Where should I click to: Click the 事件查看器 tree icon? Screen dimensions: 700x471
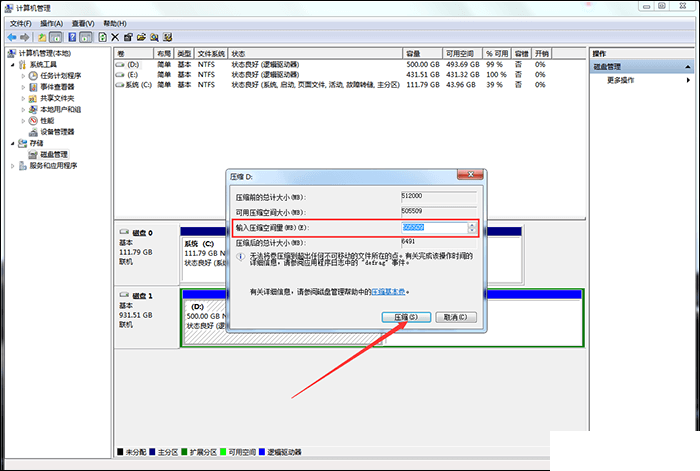33,87
